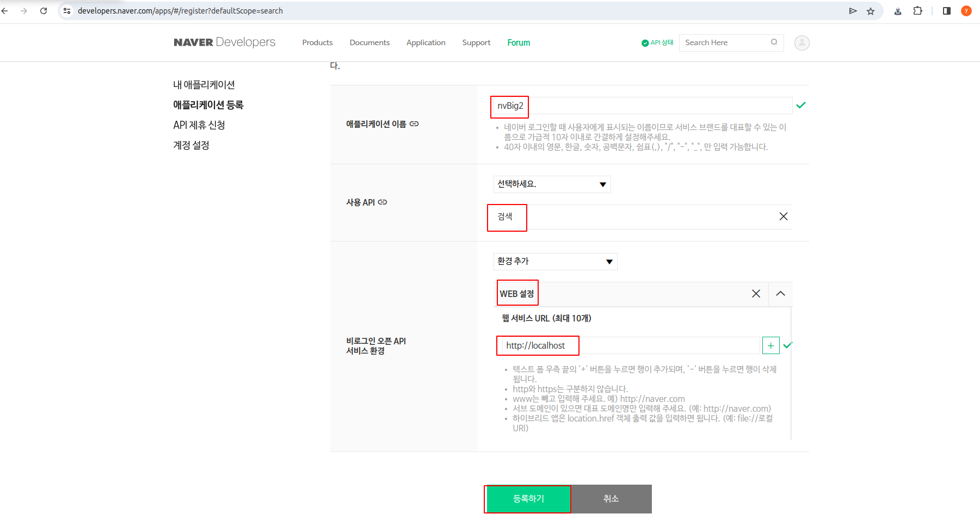
Task: Click the 비로그인 오픈 API 서비스 환경 label
Action: tap(376, 346)
